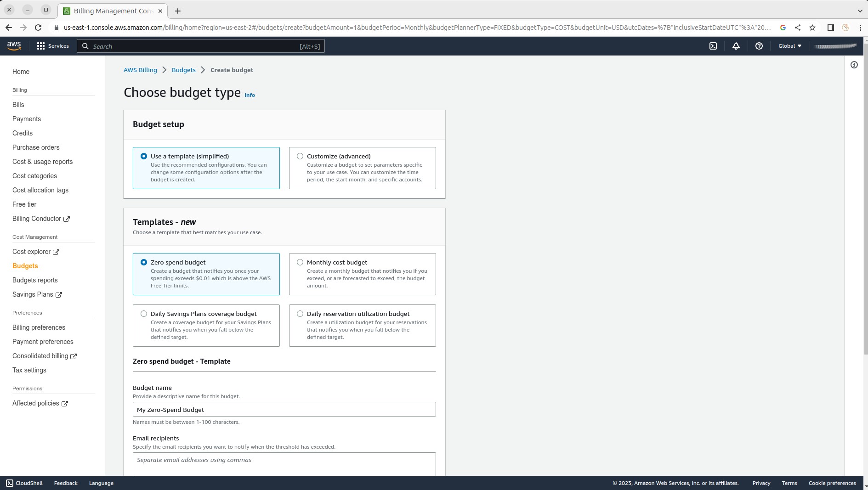Open a new browser tab
This screenshot has width=868, height=490.
(178, 11)
